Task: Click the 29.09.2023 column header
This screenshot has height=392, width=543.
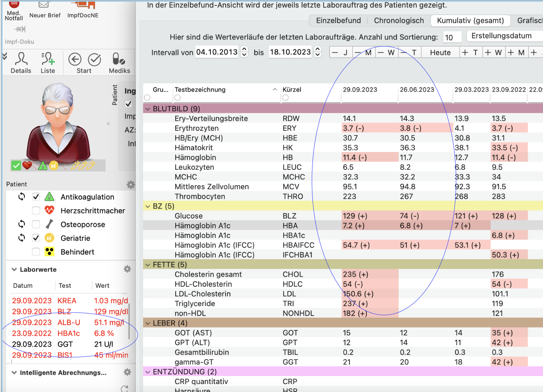Action: point(360,89)
